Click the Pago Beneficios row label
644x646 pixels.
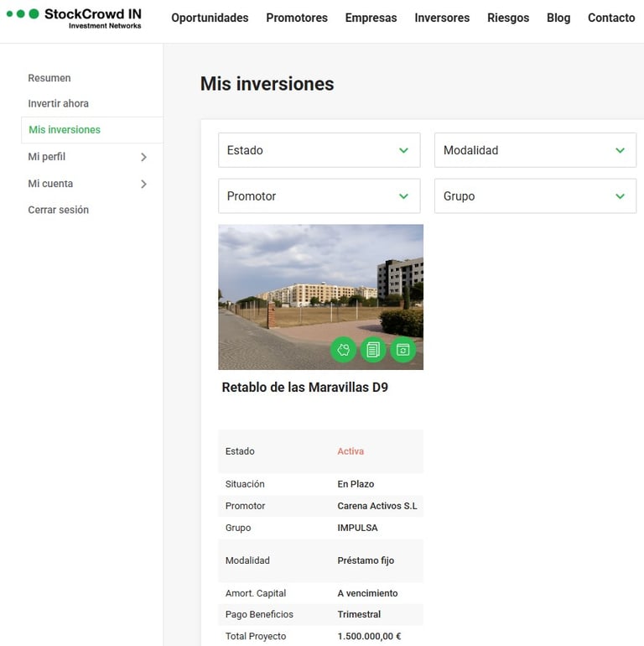[259, 614]
